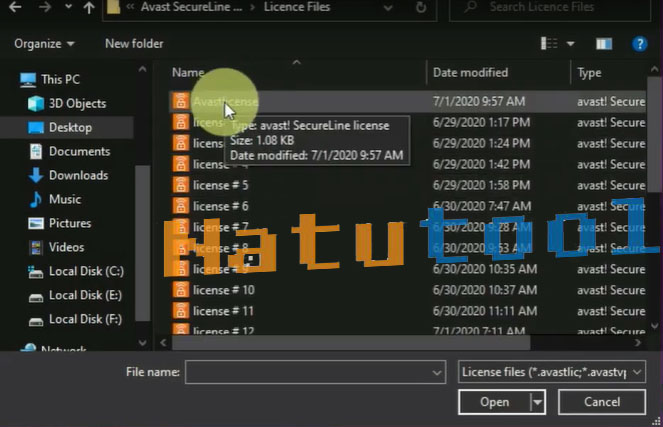Open the Organize menu
This screenshot has height=427, width=663.
[44, 44]
